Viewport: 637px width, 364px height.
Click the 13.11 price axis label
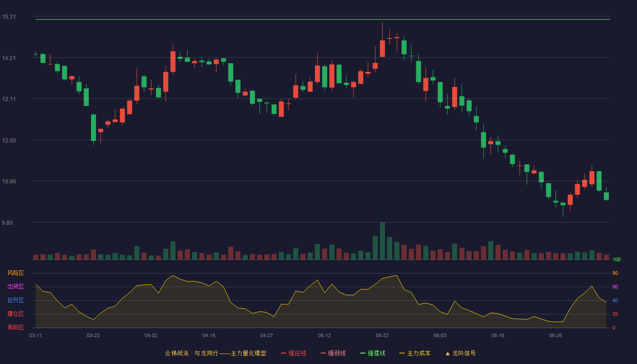pyautogui.click(x=9, y=99)
